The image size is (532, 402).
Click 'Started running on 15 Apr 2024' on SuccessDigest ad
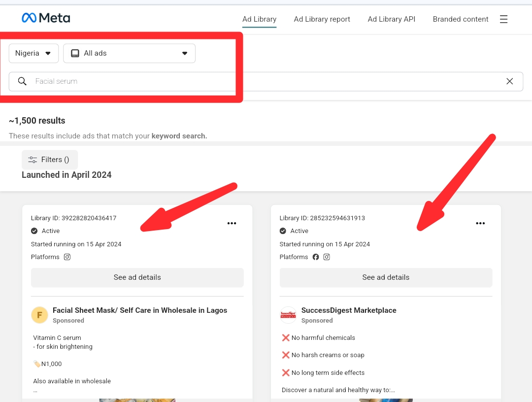coord(325,244)
